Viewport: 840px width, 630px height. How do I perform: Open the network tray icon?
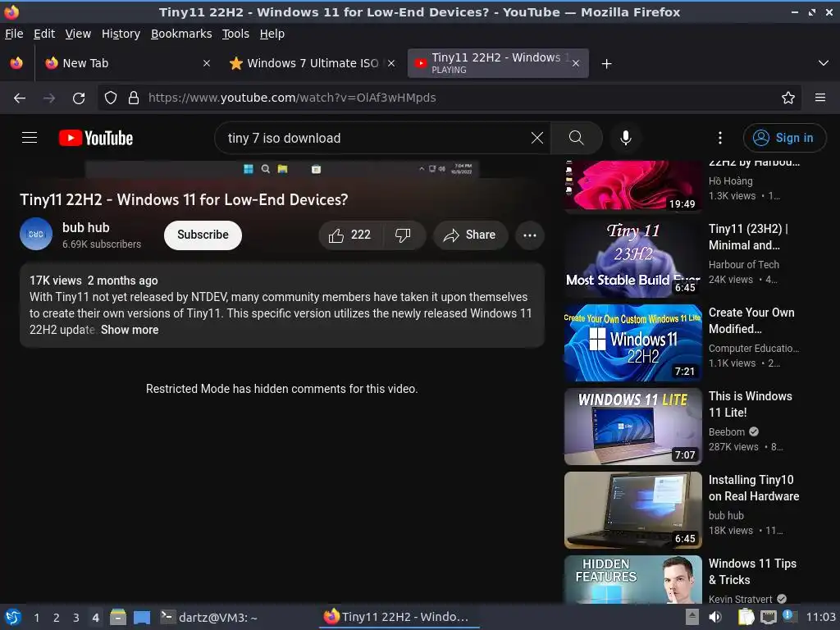[768, 617]
